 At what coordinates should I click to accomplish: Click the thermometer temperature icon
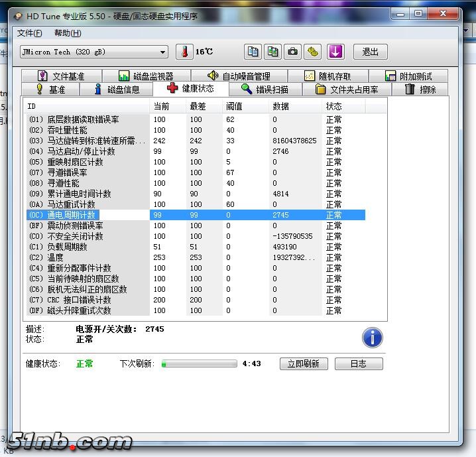click(184, 52)
